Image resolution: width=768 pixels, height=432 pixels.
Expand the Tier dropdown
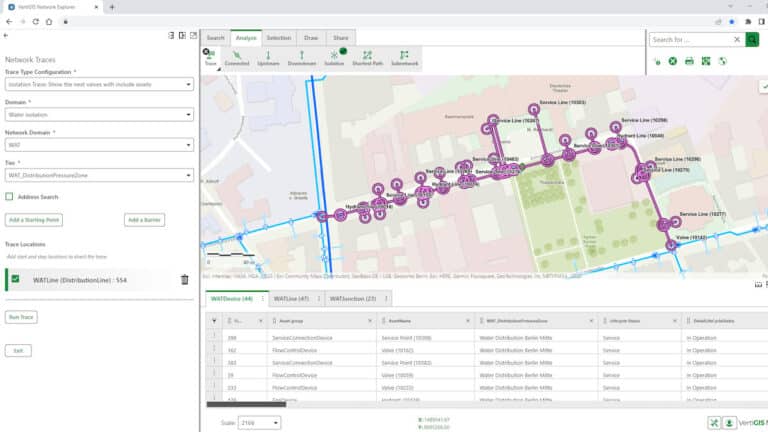pos(98,175)
